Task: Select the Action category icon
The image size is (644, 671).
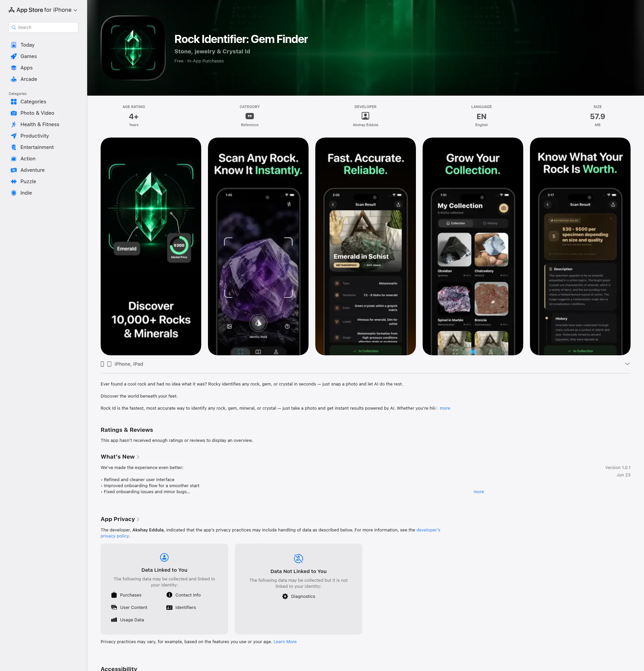Action: [x=14, y=158]
